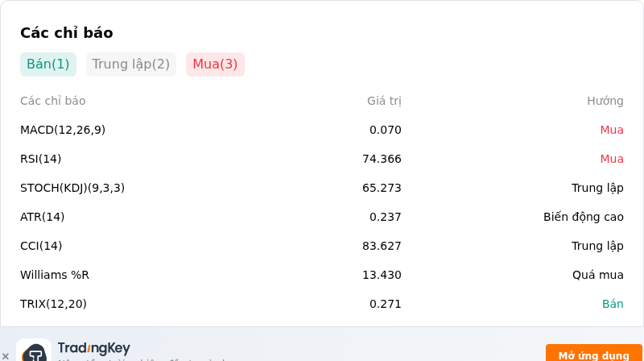This screenshot has width=644, height=361.
Task: Click the Williams %R indicator name
Action: point(55,275)
